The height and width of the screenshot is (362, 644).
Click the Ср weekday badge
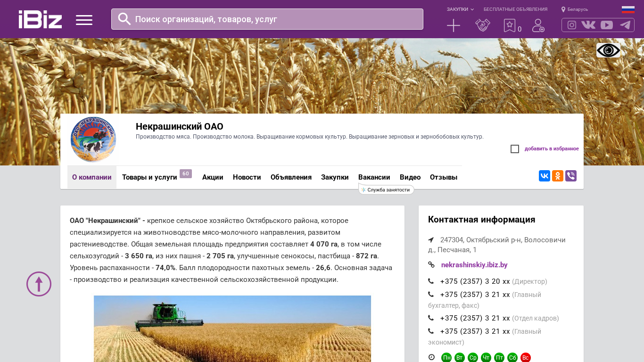[473, 357]
